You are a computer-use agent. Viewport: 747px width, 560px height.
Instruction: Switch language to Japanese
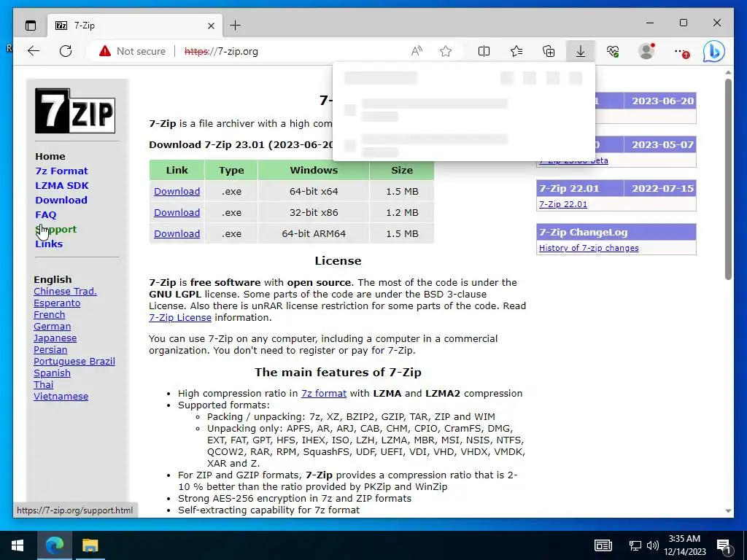55,338
